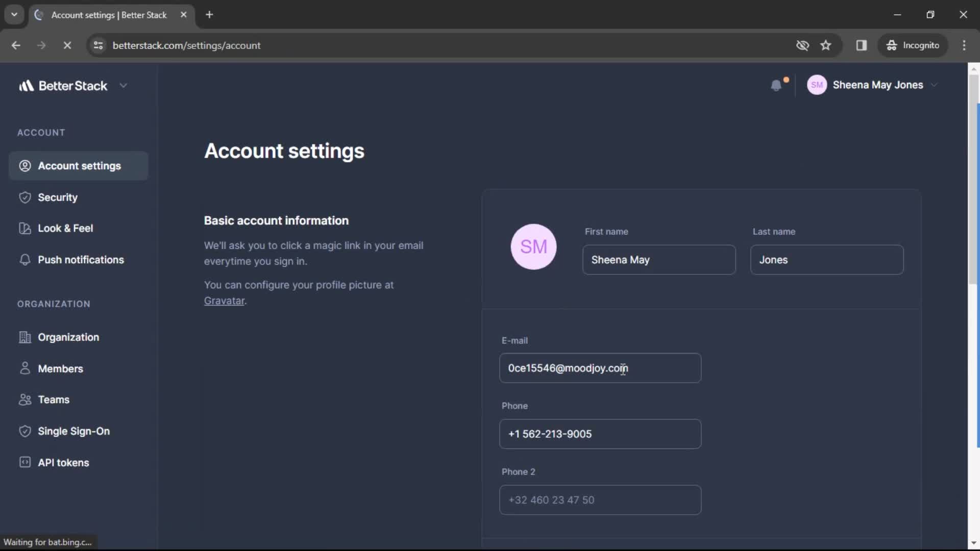This screenshot has height=551, width=980.
Task: Click the scrollbar down arrow
Action: point(973,543)
